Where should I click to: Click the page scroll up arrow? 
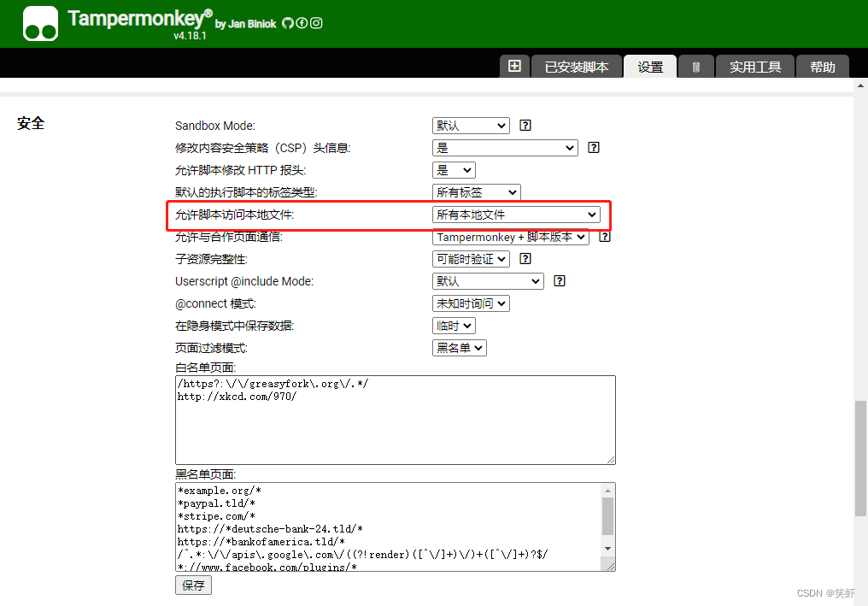(860, 85)
